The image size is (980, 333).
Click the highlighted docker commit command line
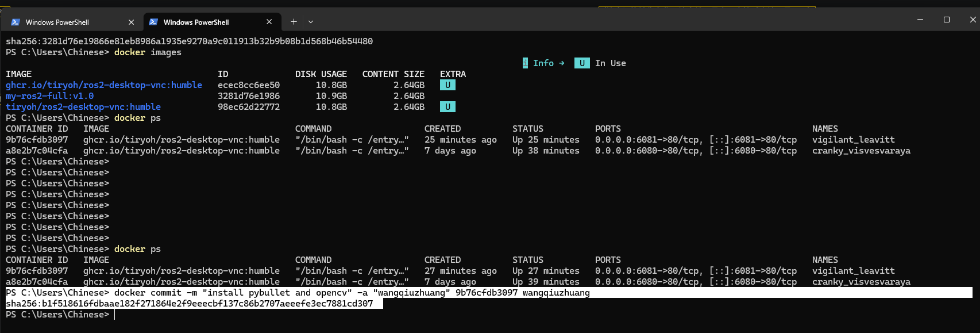coord(489,293)
